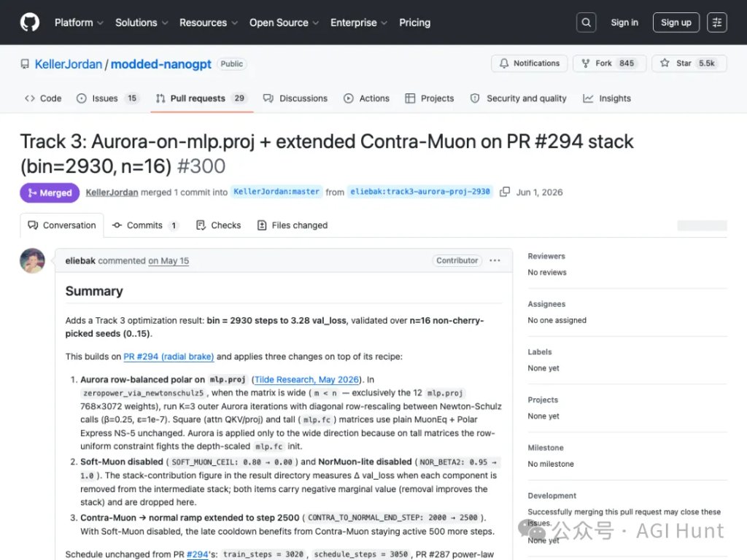Click the Milestone sidebar heading

[546, 448]
